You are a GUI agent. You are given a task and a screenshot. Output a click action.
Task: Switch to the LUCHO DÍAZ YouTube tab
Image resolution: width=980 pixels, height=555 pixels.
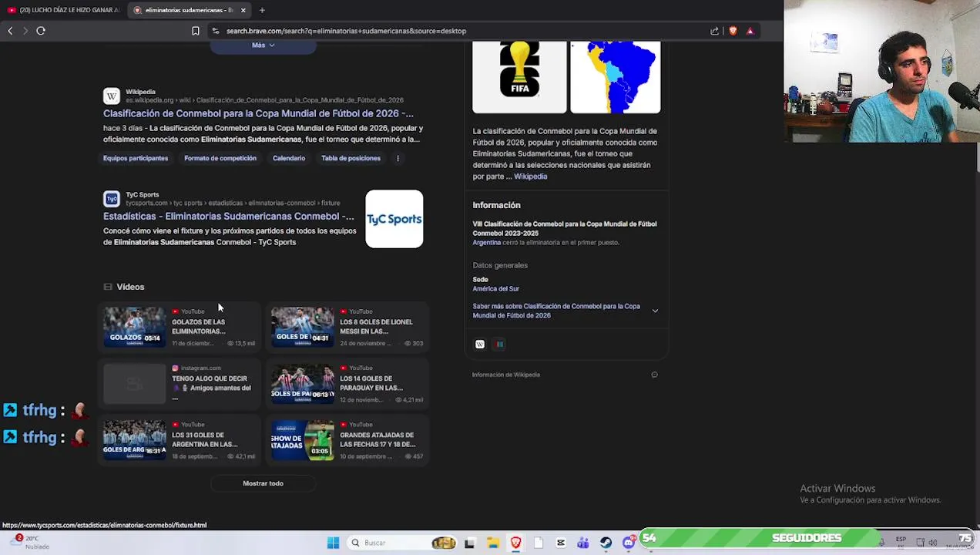point(63,10)
